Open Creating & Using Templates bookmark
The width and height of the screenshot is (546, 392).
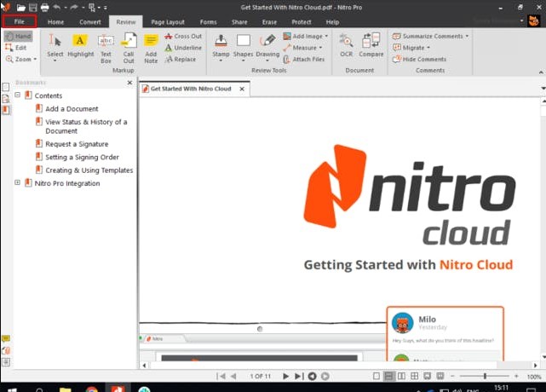click(89, 170)
